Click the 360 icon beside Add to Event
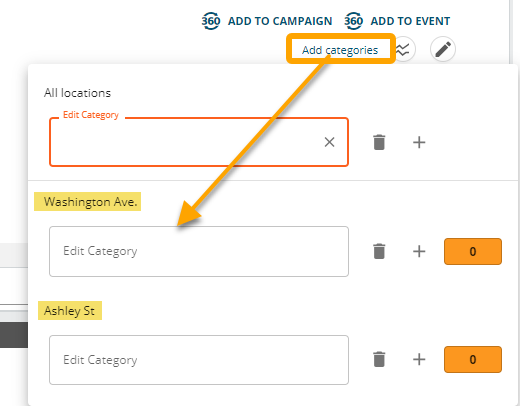The image size is (520, 406). click(354, 21)
